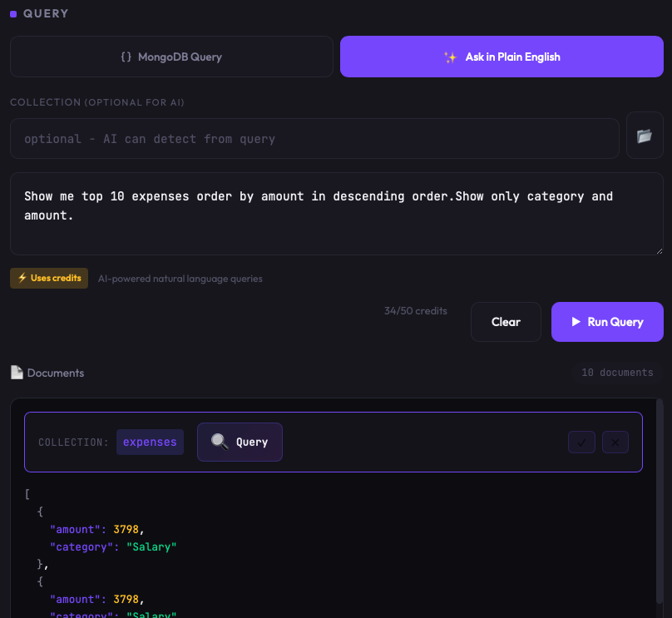Click the Documents page icon
Image resolution: width=672 pixels, height=618 pixels.
tap(17, 373)
